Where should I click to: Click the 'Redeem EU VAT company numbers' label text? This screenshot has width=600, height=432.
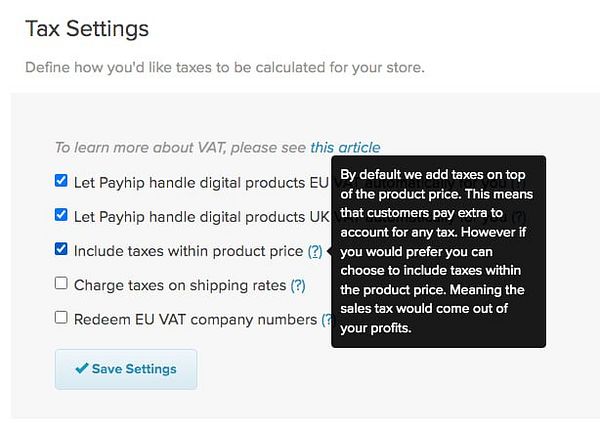tap(194, 320)
